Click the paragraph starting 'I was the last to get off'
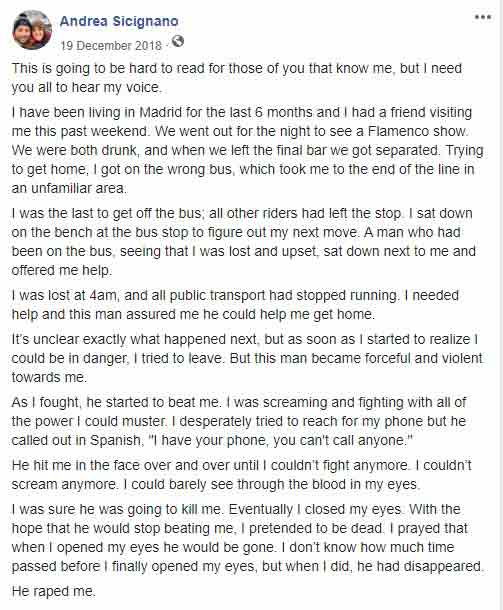Image resolution: width=503 pixels, height=610 pixels. click(x=244, y=242)
